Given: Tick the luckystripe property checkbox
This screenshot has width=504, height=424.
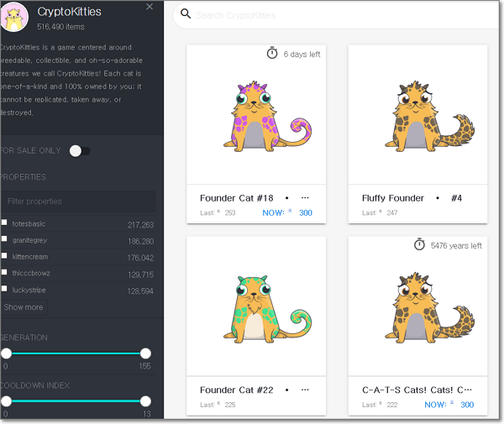Looking at the screenshot, I should [x=5, y=289].
